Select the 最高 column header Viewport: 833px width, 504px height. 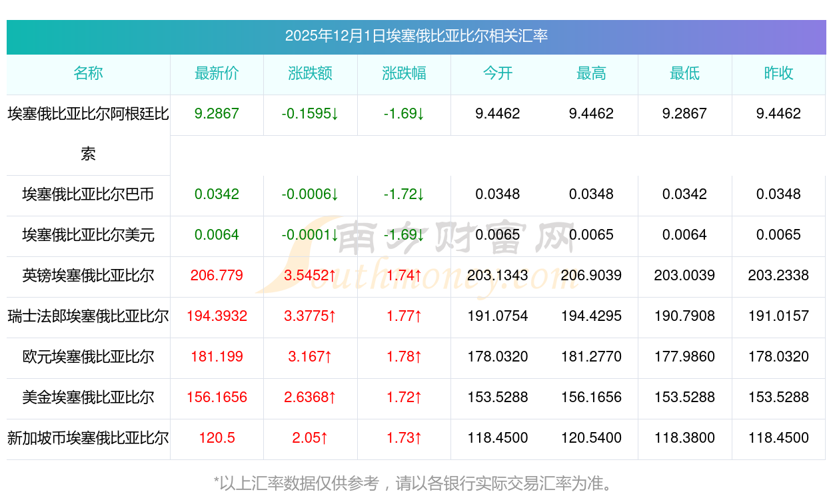tap(591, 73)
